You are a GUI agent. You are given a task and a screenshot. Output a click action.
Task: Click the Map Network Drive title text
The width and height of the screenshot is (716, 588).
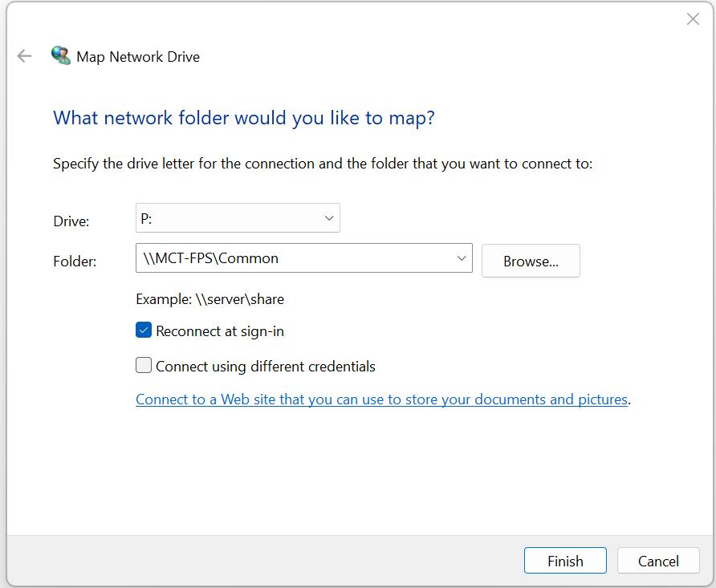tap(138, 57)
